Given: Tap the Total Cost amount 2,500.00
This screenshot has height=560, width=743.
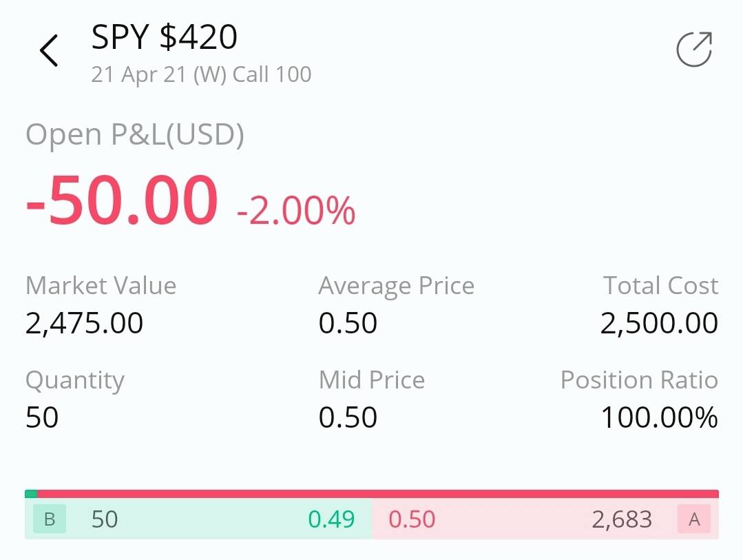Looking at the screenshot, I should 657,322.
